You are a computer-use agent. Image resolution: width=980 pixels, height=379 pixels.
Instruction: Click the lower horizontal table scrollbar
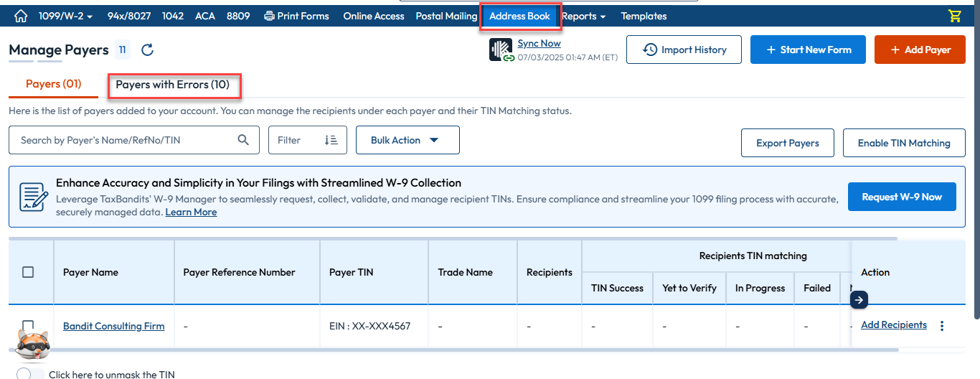(453, 350)
